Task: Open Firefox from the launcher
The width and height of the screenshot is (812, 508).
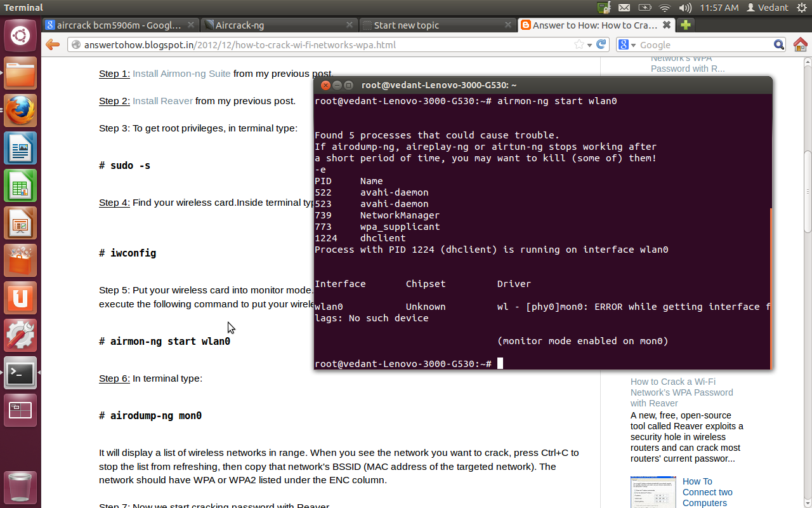Action: point(20,110)
